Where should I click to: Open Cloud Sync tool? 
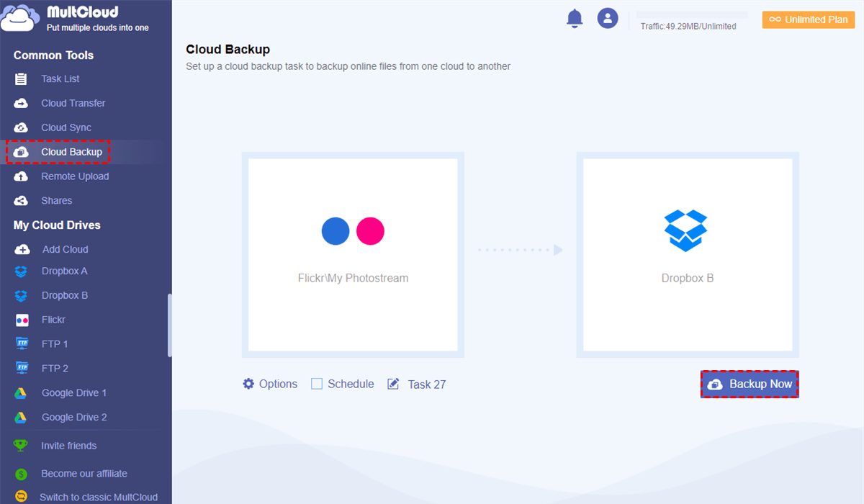pos(66,128)
